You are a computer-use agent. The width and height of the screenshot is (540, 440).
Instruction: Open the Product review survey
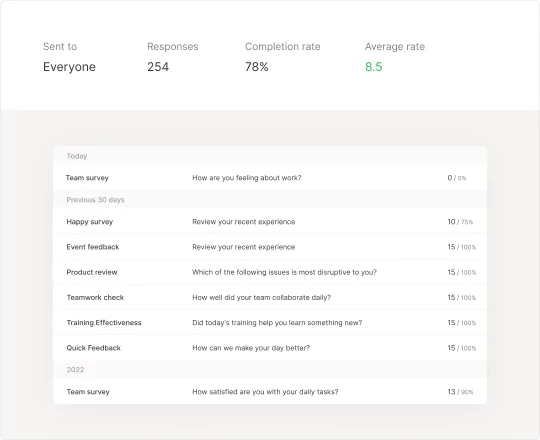point(92,272)
